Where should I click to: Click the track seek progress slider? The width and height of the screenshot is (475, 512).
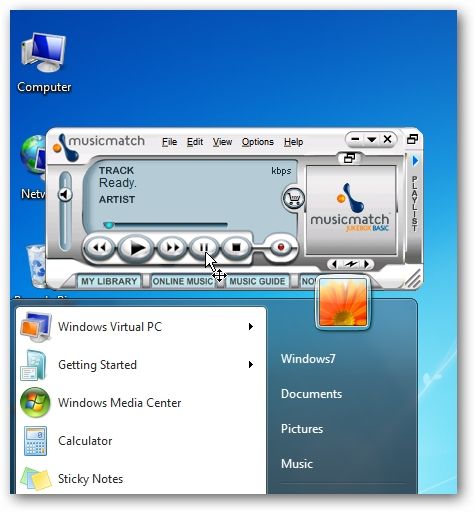165,225
